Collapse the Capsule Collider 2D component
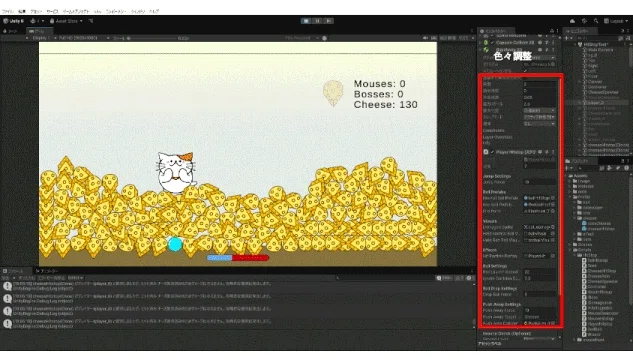Screen dimensions: 633x360 pos(480,42)
